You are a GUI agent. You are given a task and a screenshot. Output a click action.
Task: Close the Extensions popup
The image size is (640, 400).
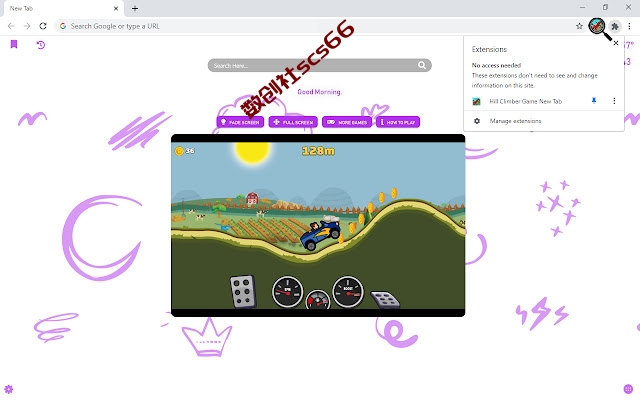pyautogui.click(x=616, y=43)
